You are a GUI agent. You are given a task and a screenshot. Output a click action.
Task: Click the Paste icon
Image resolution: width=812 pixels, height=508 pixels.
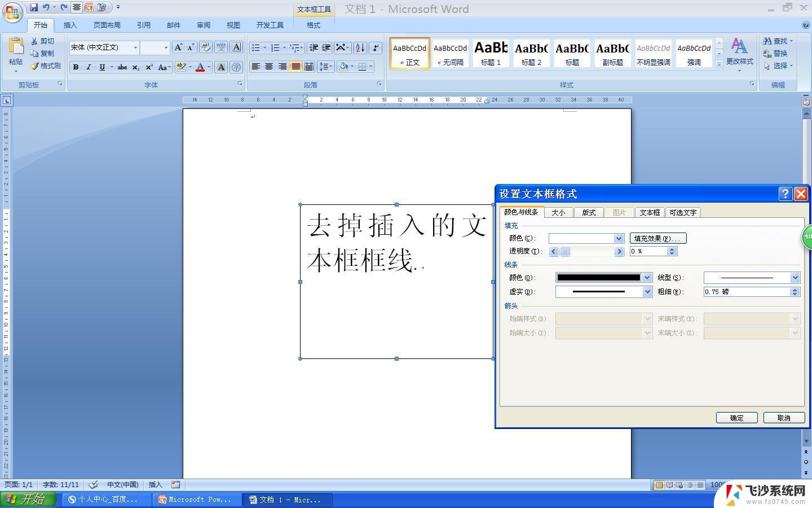click(x=16, y=47)
